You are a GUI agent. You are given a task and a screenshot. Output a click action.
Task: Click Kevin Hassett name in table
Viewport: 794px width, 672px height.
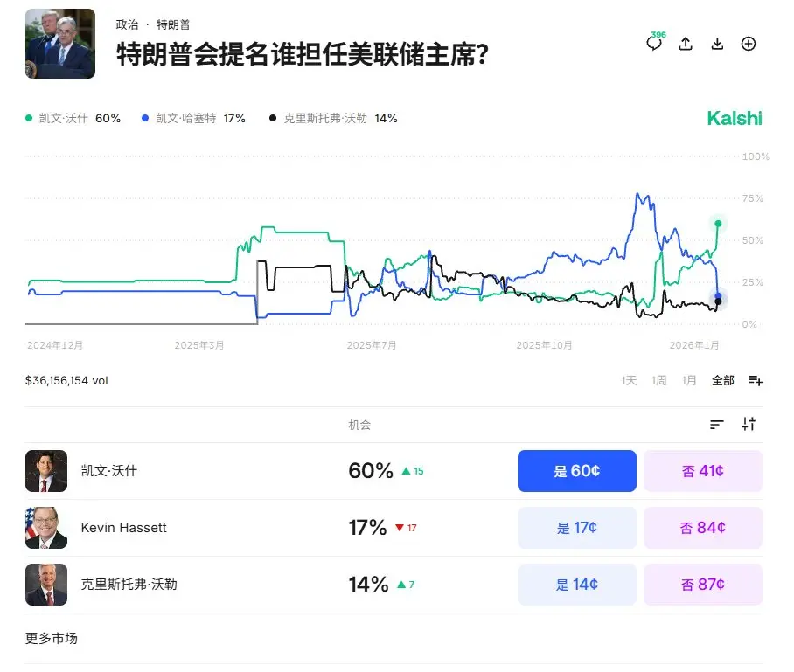[x=123, y=528]
